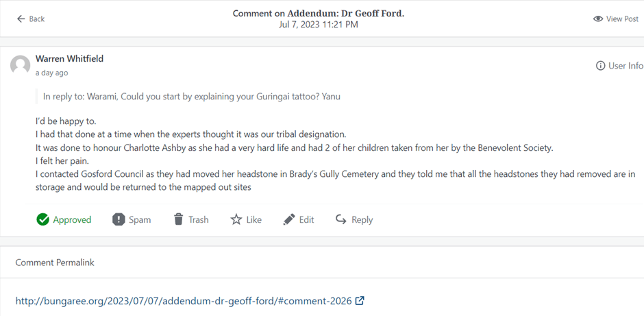Click the "Addendum: Dr Geoff Ford." post title

click(345, 13)
